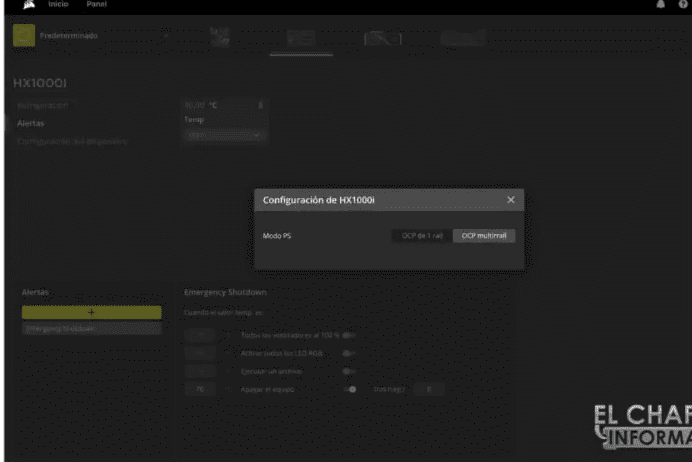The width and height of the screenshot is (692, 462).
Task: Click the thermometer icon on the Temp tile
Action: click(260, 105)
